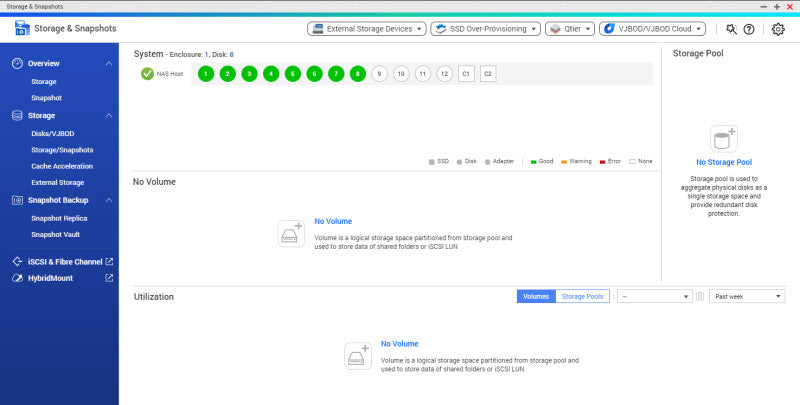The width and height of the screenshot is (800, 405).
Task: Select disk 1 in the enclosure
Action: coord(206,74)
